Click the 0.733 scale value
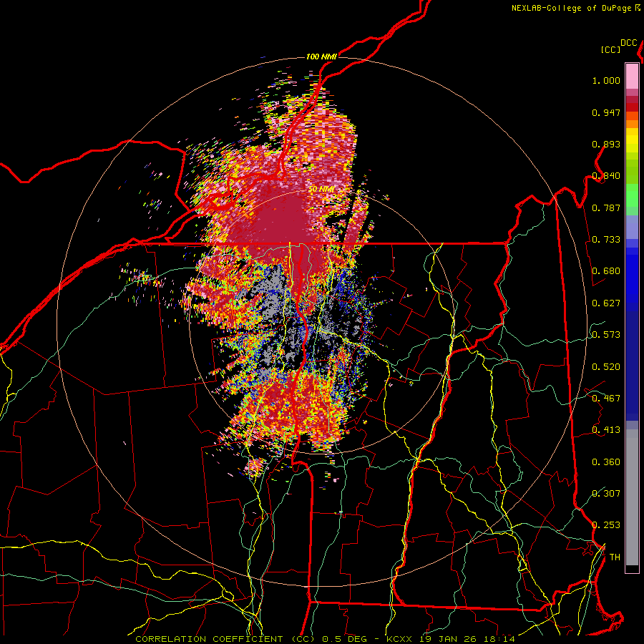Image resolution: width=644 pixels, height=644 pixels. click(x=606, y=240)
